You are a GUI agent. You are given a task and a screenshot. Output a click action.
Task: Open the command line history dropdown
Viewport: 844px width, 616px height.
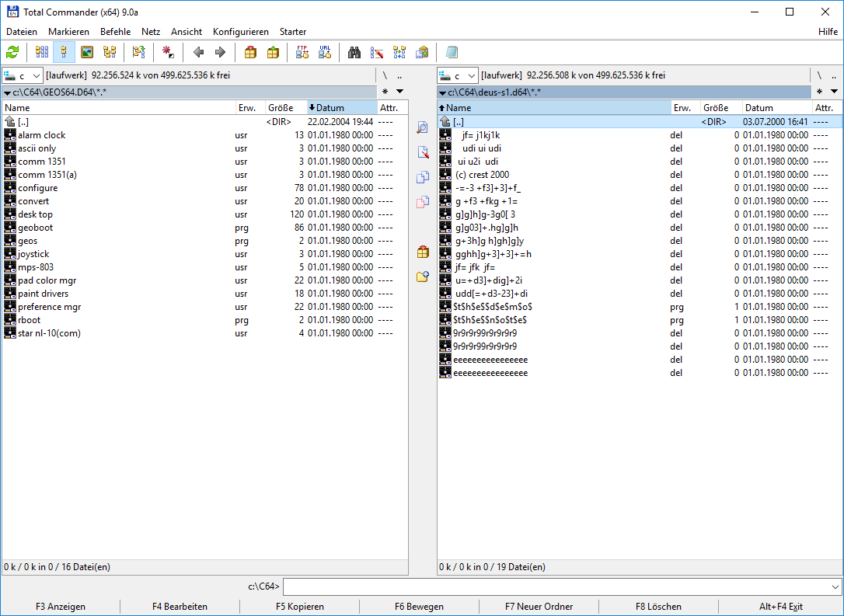835,586
